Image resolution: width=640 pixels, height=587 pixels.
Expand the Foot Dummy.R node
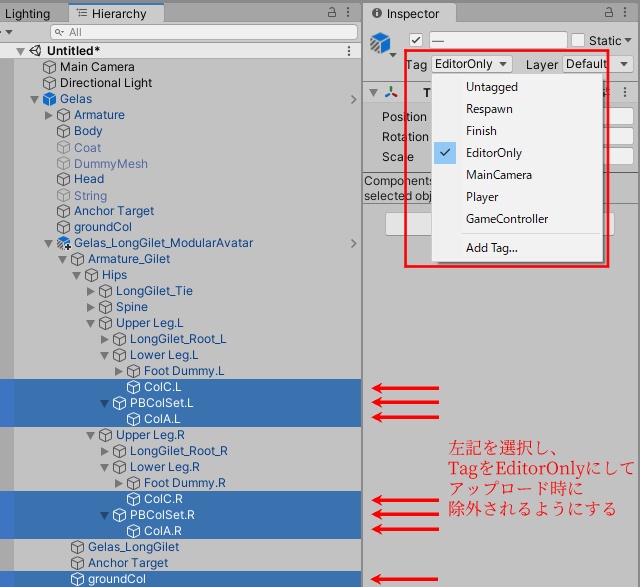click(x=119, y=483)
